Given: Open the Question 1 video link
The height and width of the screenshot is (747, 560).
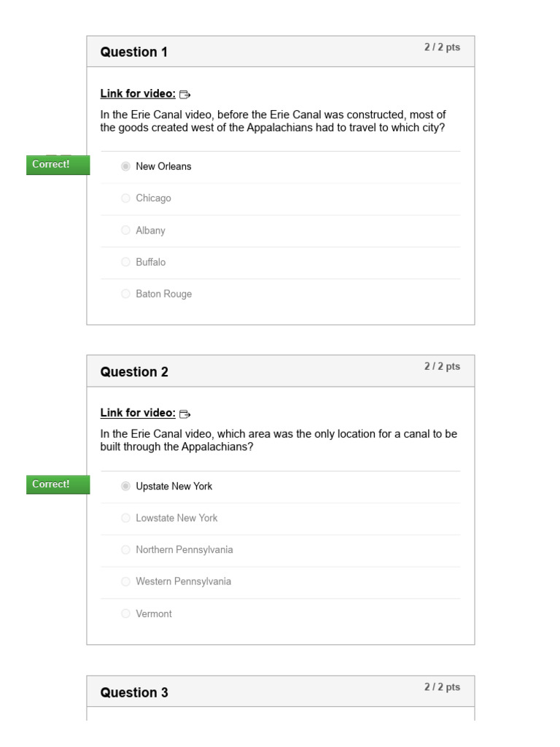Looking at the screenshot, I should (138, 93).
